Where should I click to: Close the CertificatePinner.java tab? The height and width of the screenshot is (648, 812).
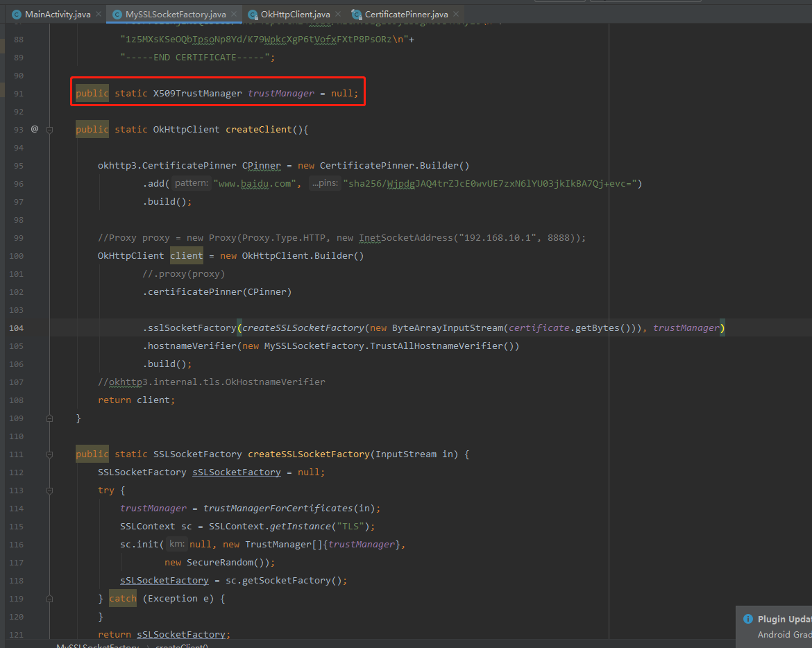(456, 15)
